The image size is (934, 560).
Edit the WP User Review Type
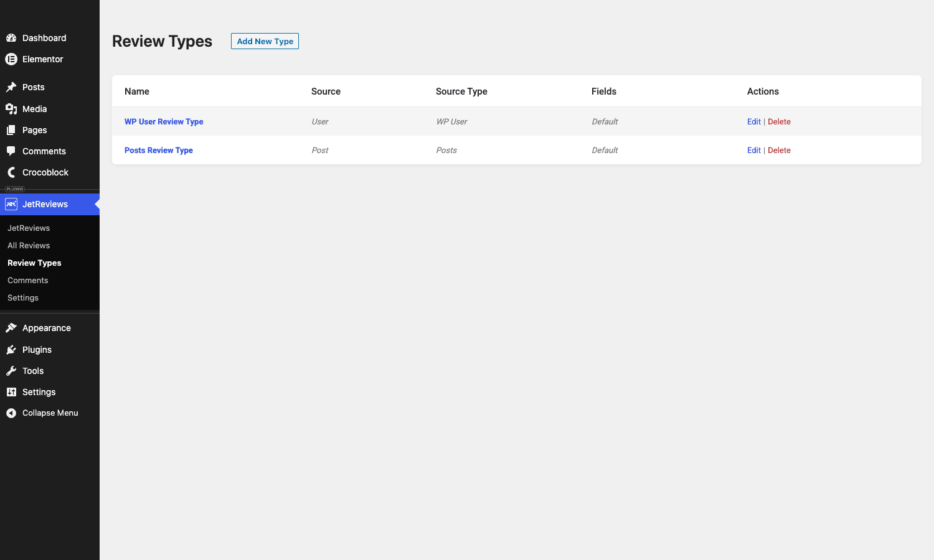click(x=754, y=122)
